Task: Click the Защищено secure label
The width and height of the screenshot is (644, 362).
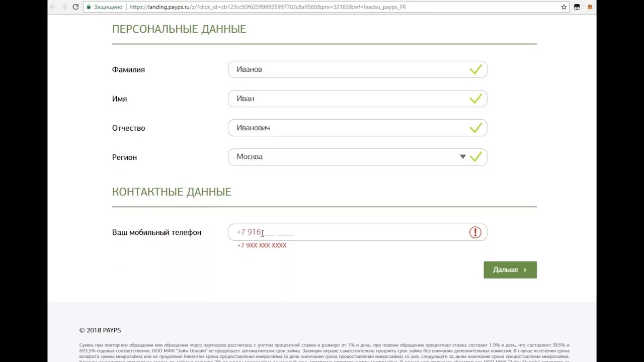Action: coord(108,7)
